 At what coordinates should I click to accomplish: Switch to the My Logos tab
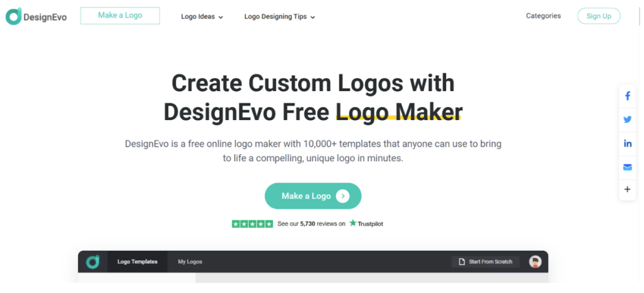point(190,262)
